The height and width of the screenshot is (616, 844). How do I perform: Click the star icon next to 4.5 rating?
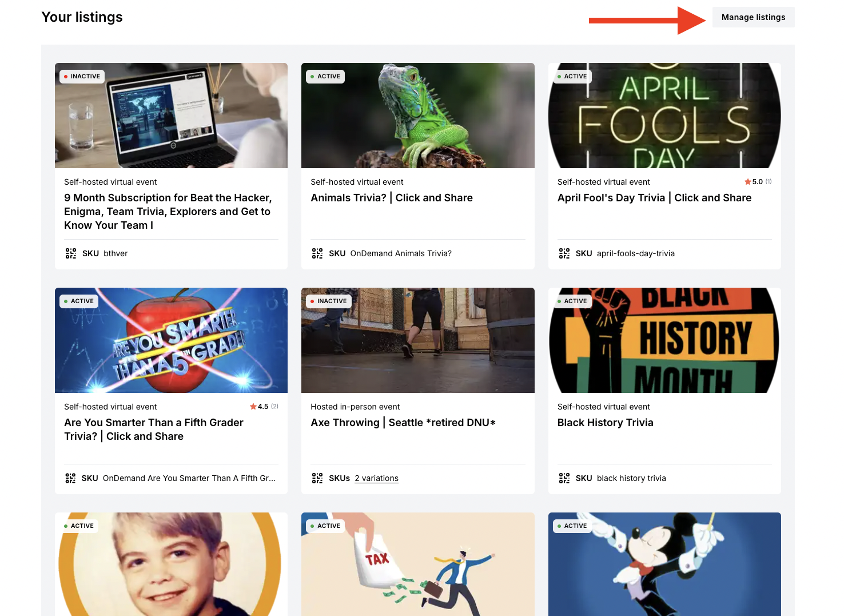253,407
